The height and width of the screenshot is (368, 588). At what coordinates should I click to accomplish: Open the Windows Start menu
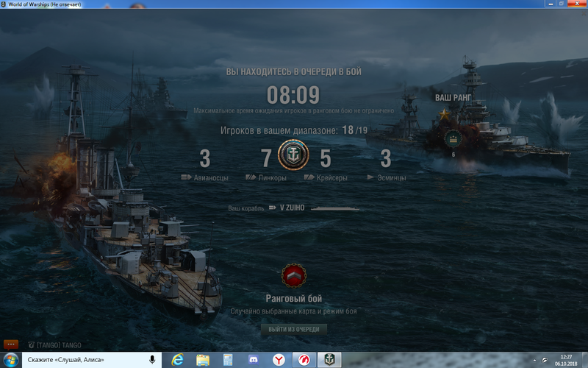coord(10,360)
